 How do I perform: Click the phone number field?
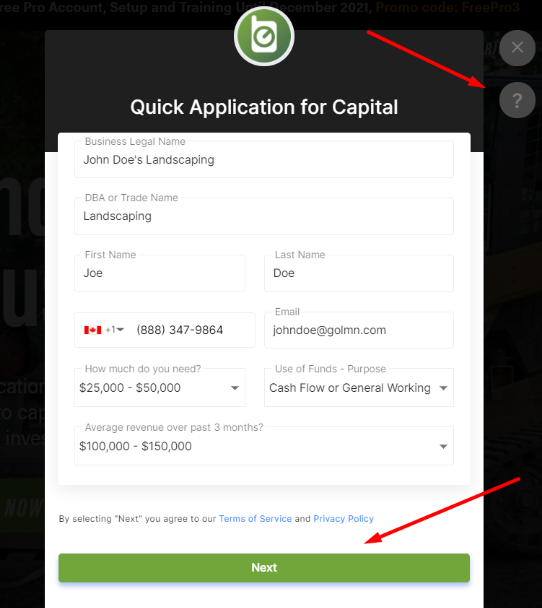point(190,330)
